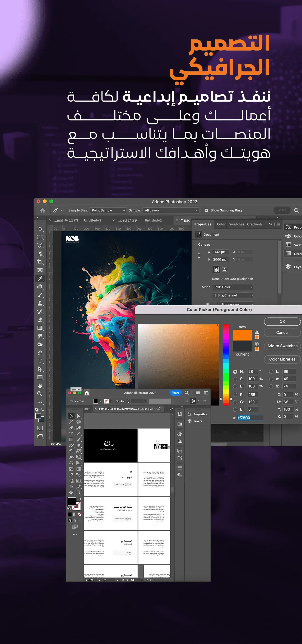Image resolution: width=302 pixels, height=644 pixels.
Task: Click Cancel in the Color Picker
Action: coord(282,333)
